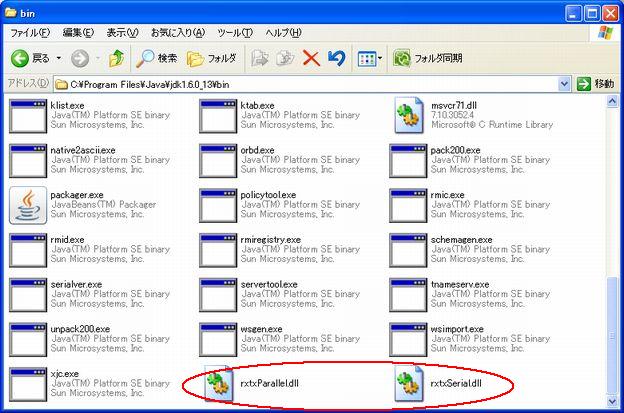Select the pack200.exe file icon
624x413 pixels.
pos(408,161)
